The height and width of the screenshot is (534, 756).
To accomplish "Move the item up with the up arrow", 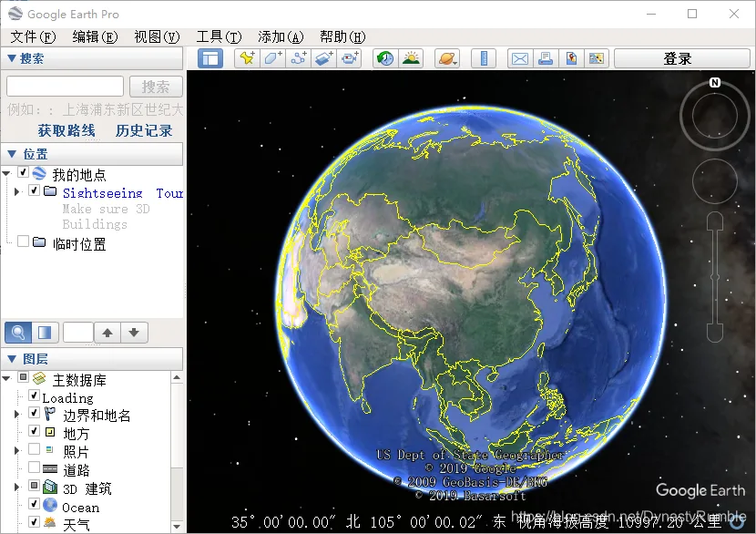I will [x=107, y=333].
